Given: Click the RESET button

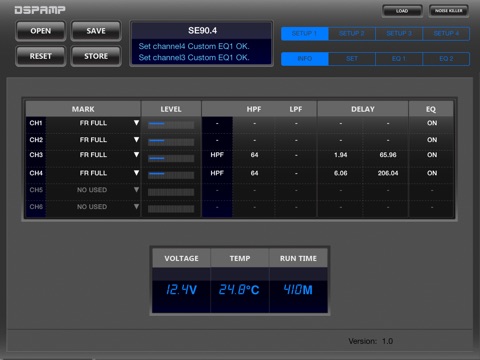Looking at the screenshot, I should coord(41,56).
